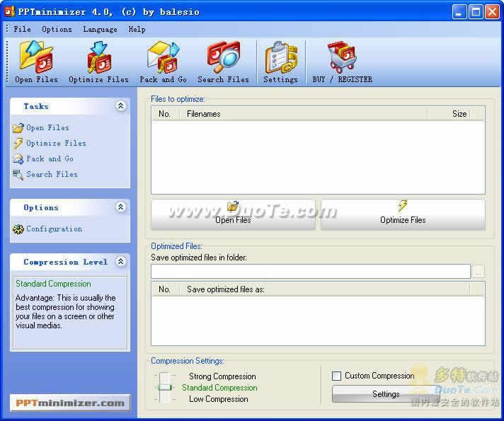Select Open Files link in Tasks panel
The width and height of the screenshot is (504, 421).
[x=47, y=127]
